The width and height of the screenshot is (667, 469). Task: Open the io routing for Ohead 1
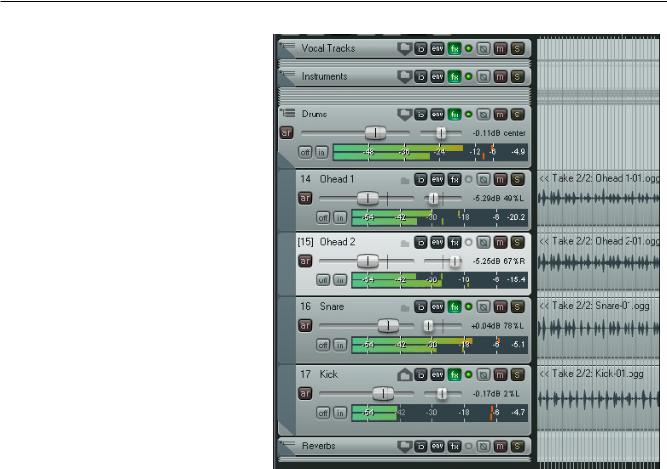(x=420, y=179)
